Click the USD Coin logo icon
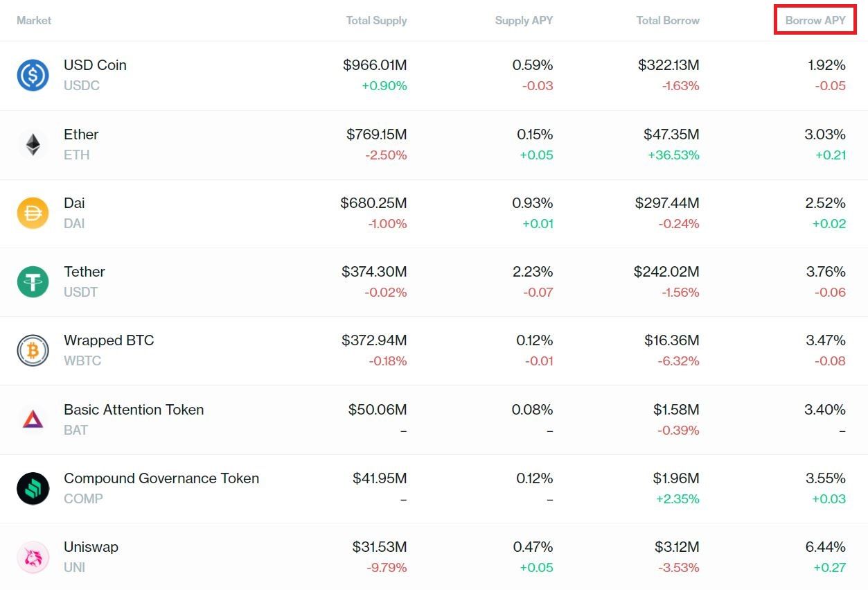868x590 pixels. pos(33,75)
